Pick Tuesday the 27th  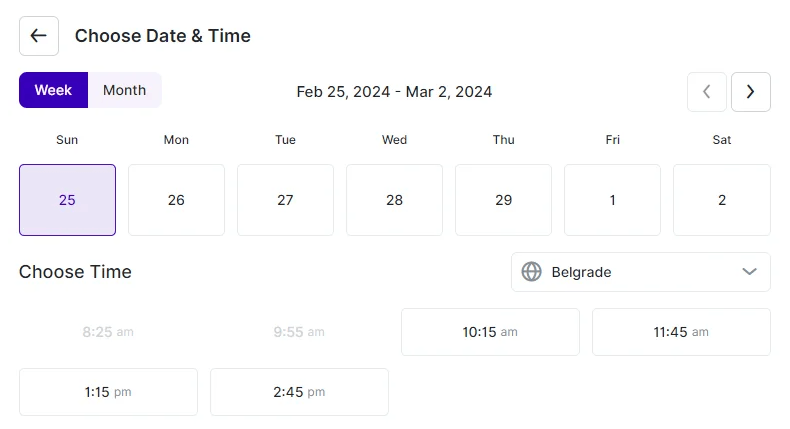[x=285, y=200]
